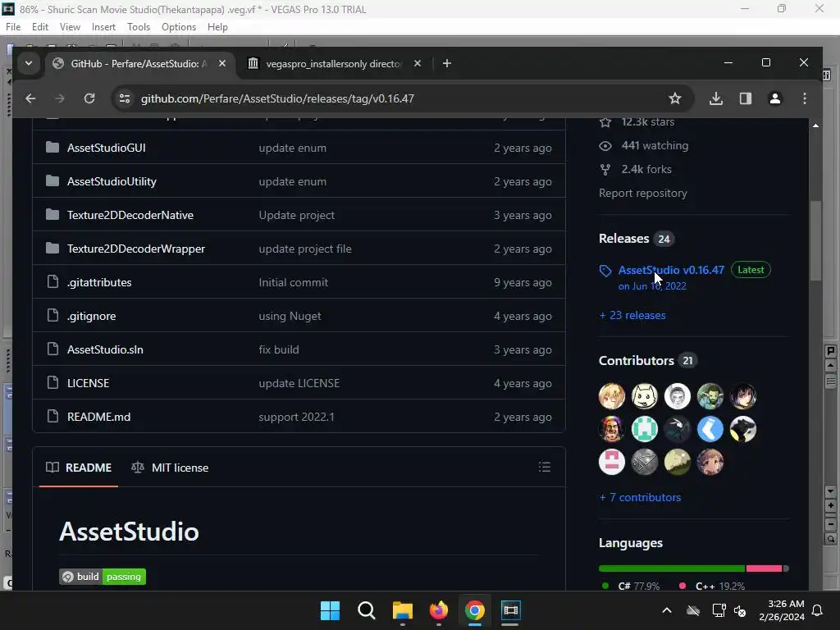Click the pink robot contributor avatar
Viewport: 840px width, 630px height.
coord(612,463)
